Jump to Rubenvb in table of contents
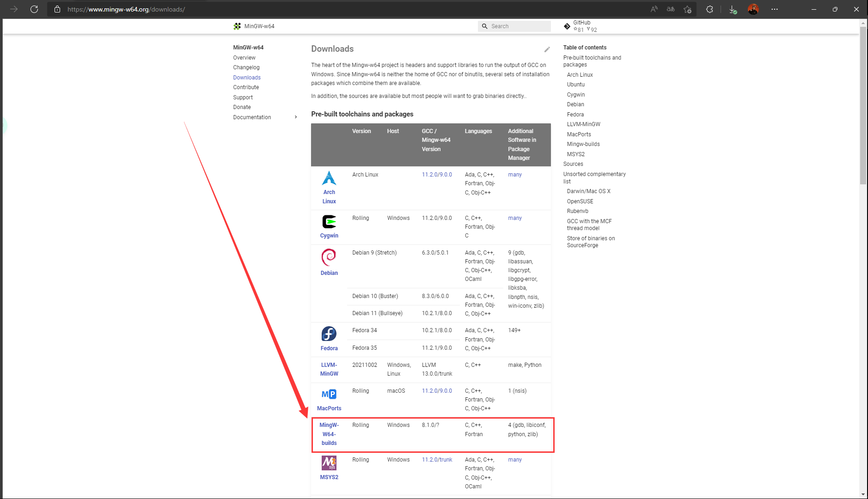This screenshot has width=868, height=499. click(x=577, y=211)
